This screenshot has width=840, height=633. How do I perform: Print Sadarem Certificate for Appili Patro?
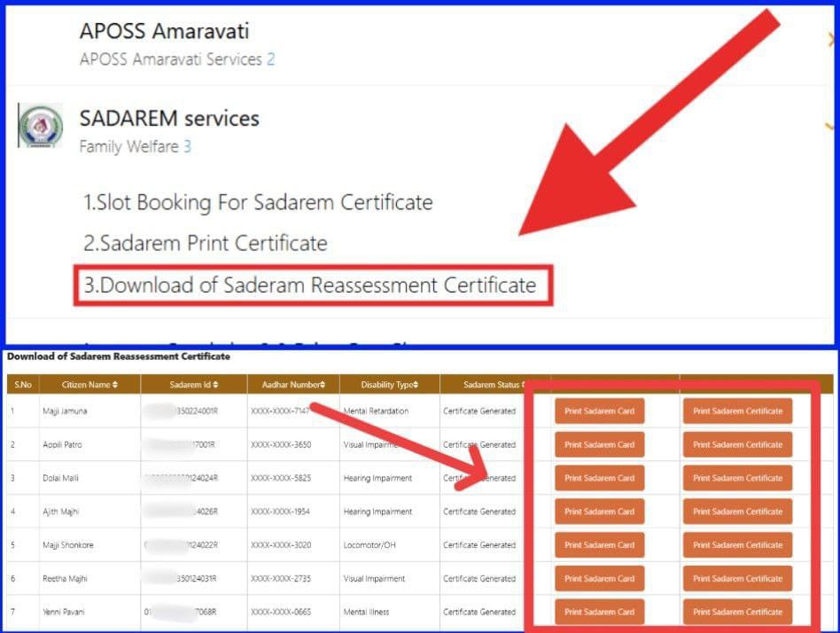pos(737,445)
